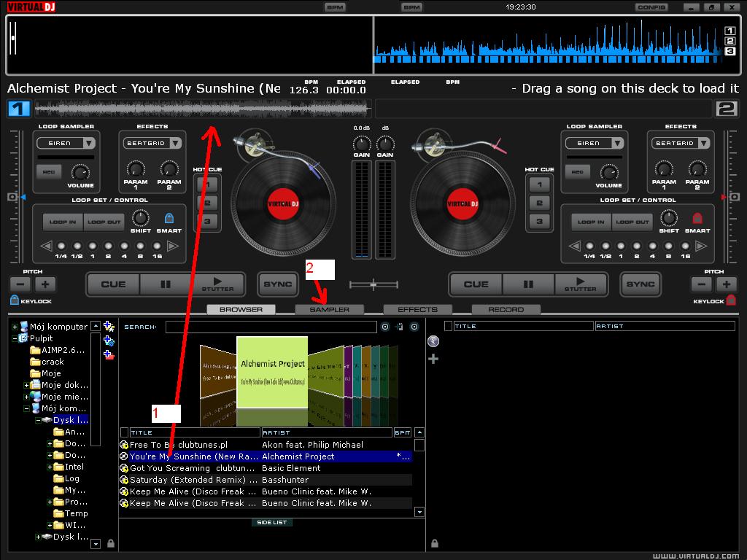The image size is (747, 560).
Task: Click right deck pitch plus button
Action: [726, 284]
